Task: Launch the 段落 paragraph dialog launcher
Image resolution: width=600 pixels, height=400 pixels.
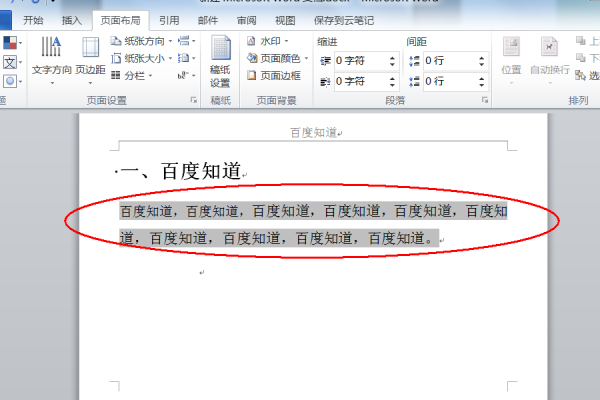Action: 485,100
